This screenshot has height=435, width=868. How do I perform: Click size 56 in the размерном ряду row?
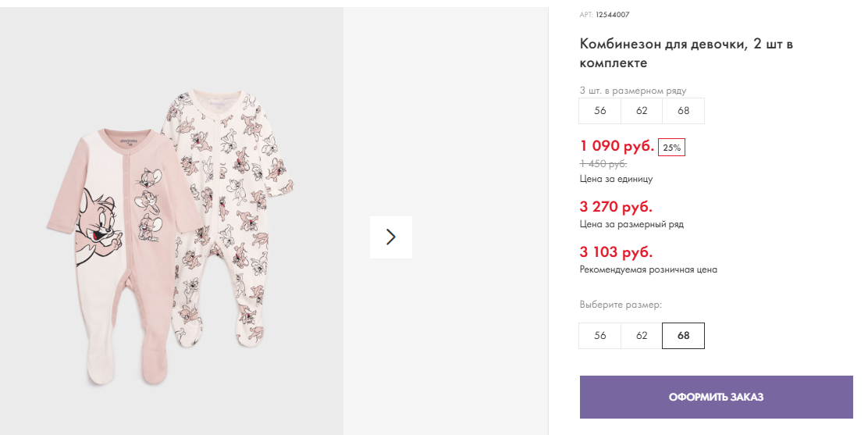click(599, 111)
